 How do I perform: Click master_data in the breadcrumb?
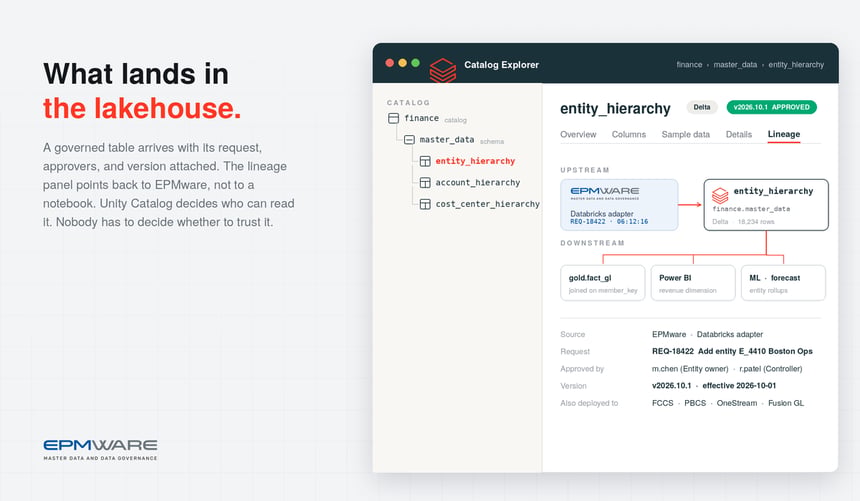pos(735,65)
